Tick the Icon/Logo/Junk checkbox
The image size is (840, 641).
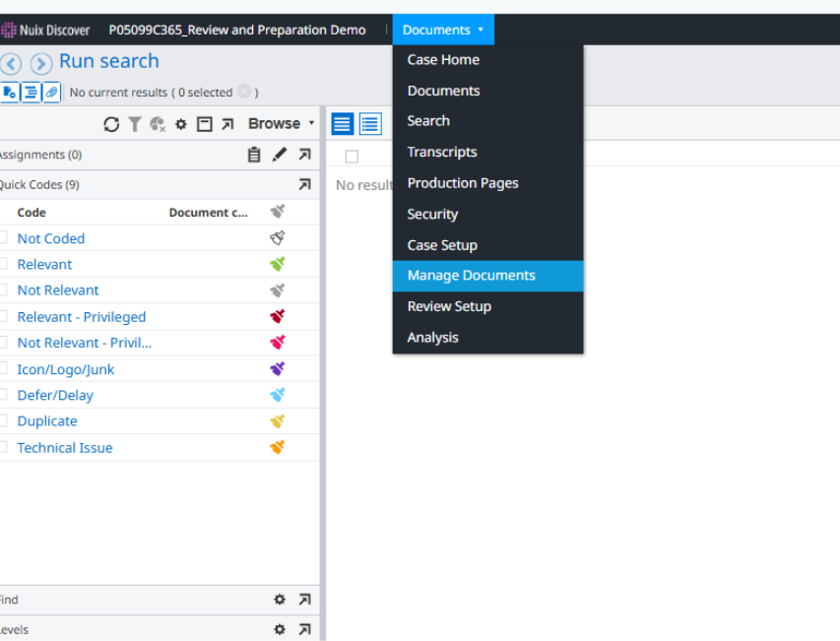point(3,368)
